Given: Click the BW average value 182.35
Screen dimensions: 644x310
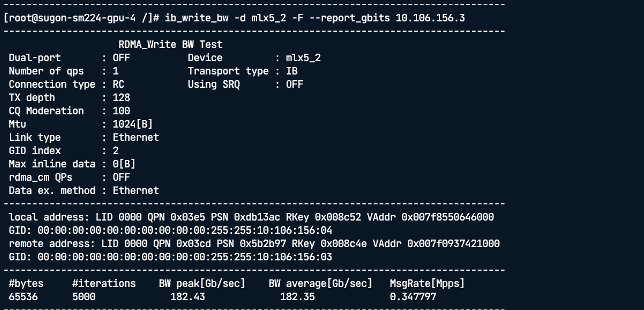Looking at the screenshot, I should tap(297, 297).
